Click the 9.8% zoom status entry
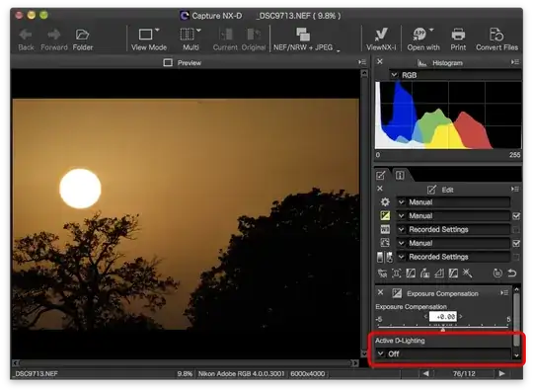The height and width of the screenshot is (392, 533). (x=185, y=373)
